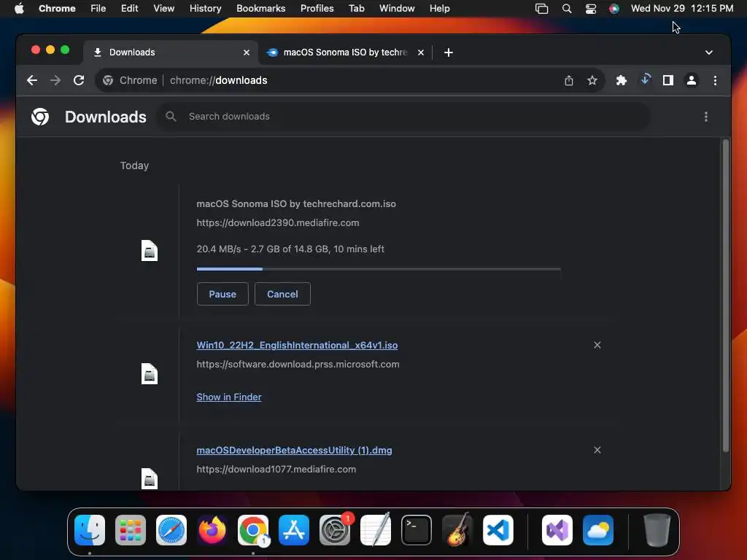Open the Tab menu
747x560 pixels.
click(356, 9)
